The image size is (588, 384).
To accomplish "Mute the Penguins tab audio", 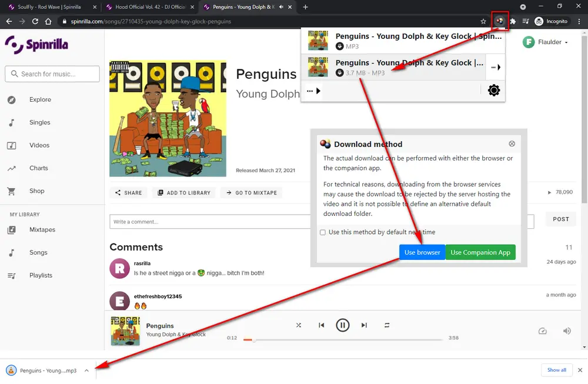I will tap(281, 6).
